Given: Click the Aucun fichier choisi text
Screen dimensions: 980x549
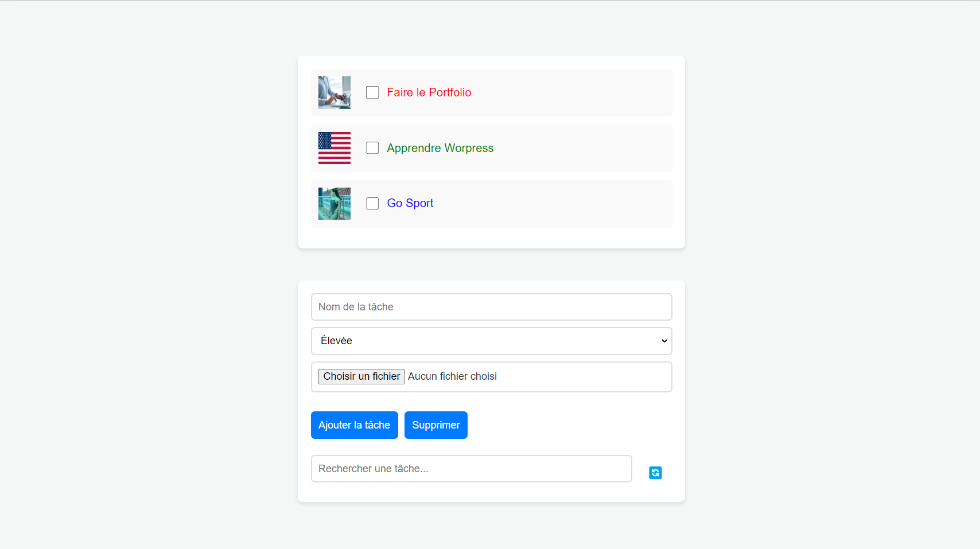Looking at the screenshot, I should (x=452, y=376).
